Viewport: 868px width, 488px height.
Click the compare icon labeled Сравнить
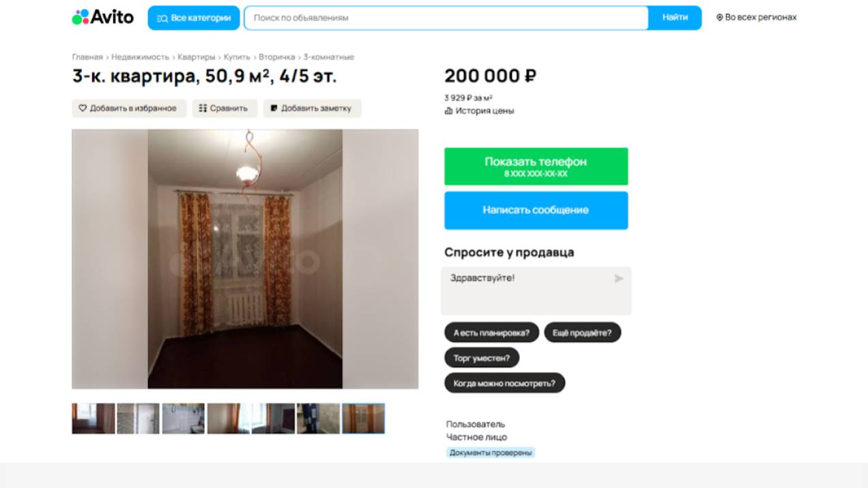tap(203, 109)
